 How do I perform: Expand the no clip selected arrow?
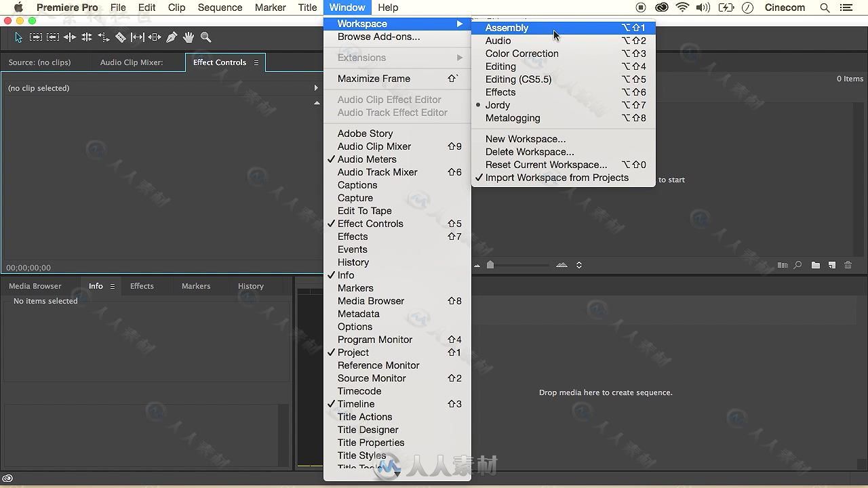point(316,88)
